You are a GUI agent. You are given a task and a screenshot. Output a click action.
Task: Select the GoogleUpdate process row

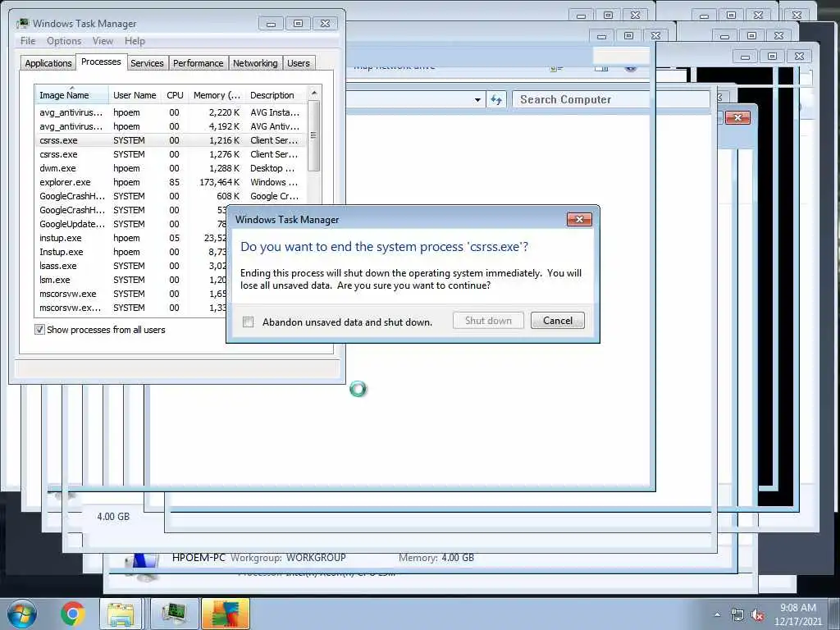[x=131, y=224]
